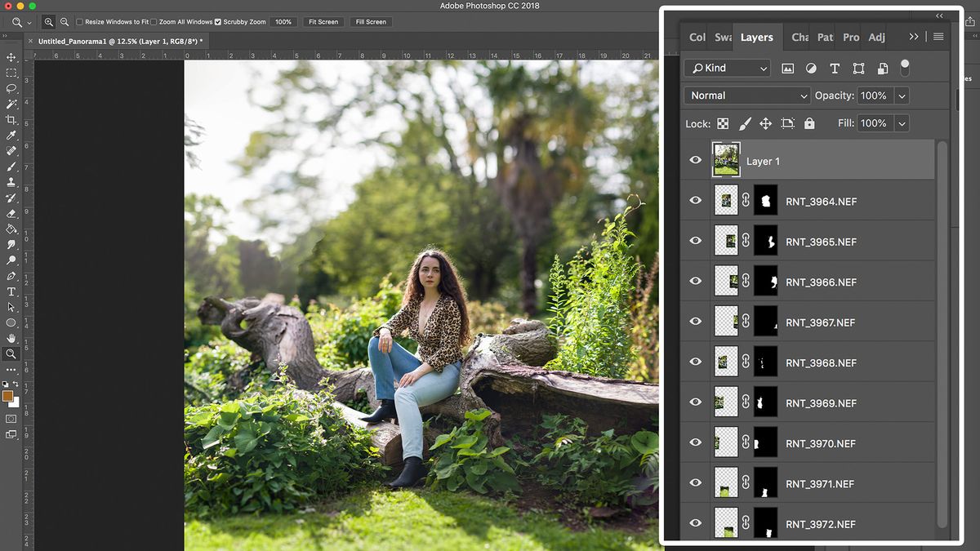Disable Scrubby Zoom in the options bar

click(x=216, y=21)
